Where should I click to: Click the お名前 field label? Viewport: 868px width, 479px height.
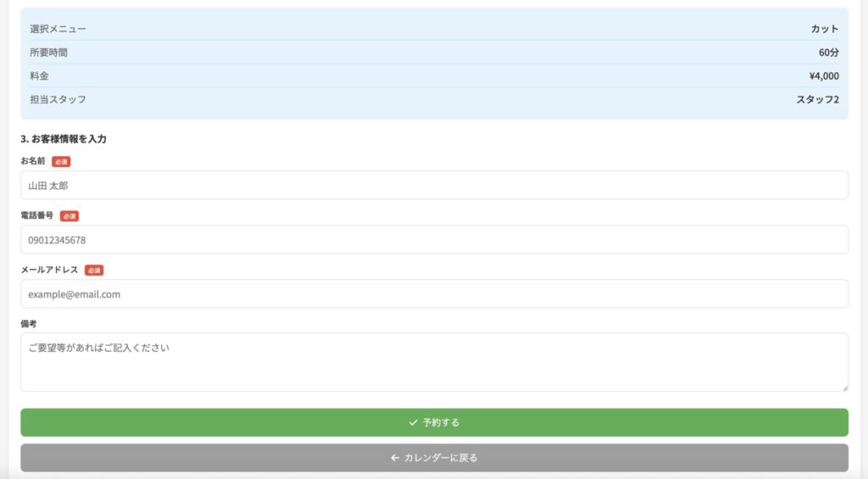(x=33, y=161)
